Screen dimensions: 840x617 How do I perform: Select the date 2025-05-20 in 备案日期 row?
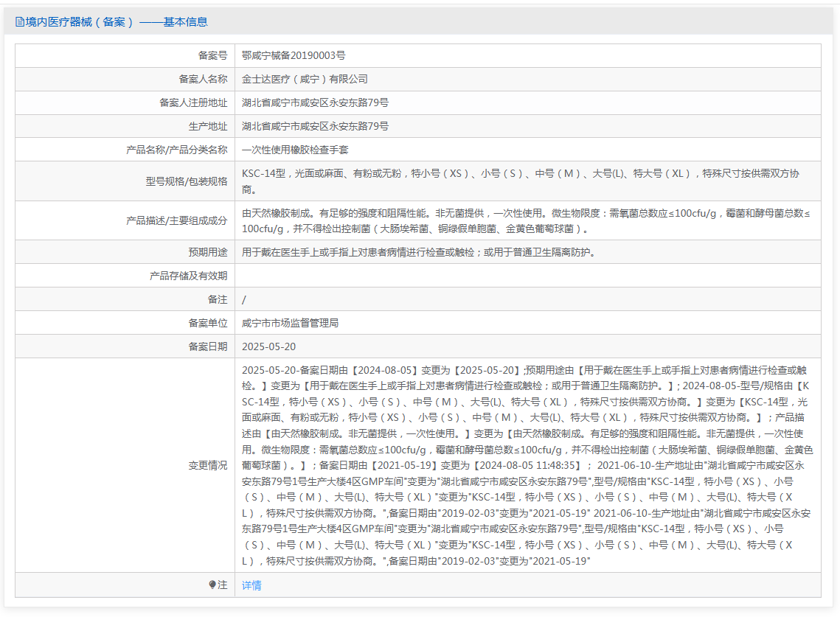click(x=268, y=346)
